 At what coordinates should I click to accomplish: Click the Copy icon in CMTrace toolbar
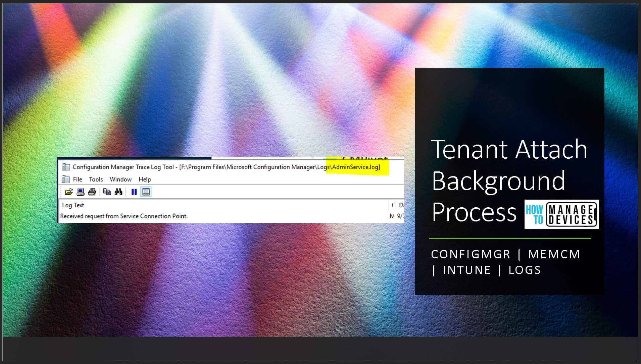[107, 192]
